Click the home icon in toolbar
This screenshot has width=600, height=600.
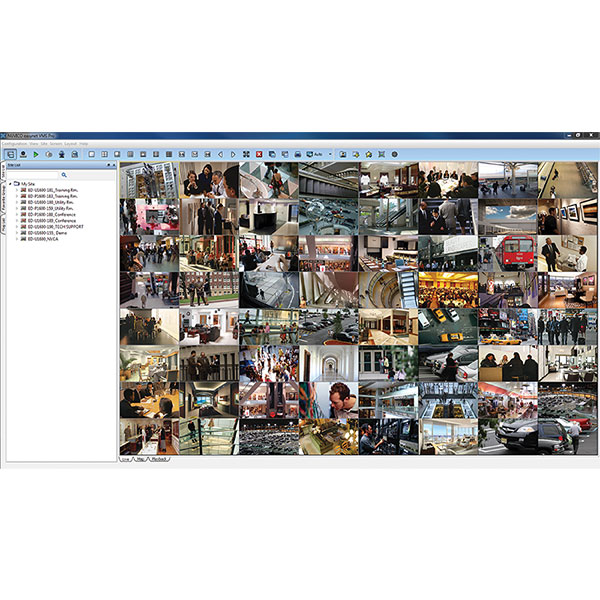[369, 154]
